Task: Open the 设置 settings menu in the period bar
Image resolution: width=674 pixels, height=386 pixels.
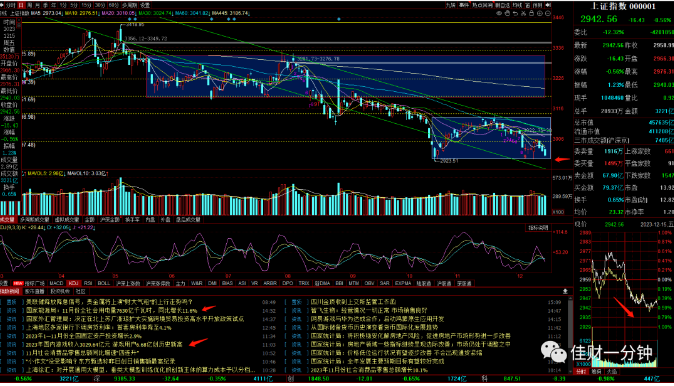Action: pyautogui.click(x=145, y=5)
